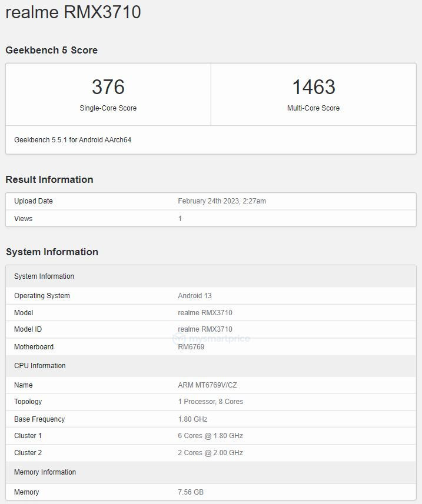Click realme RMX3710 value in Model row
This screenshot has width=422, height=504.
[x=205, y=313]
